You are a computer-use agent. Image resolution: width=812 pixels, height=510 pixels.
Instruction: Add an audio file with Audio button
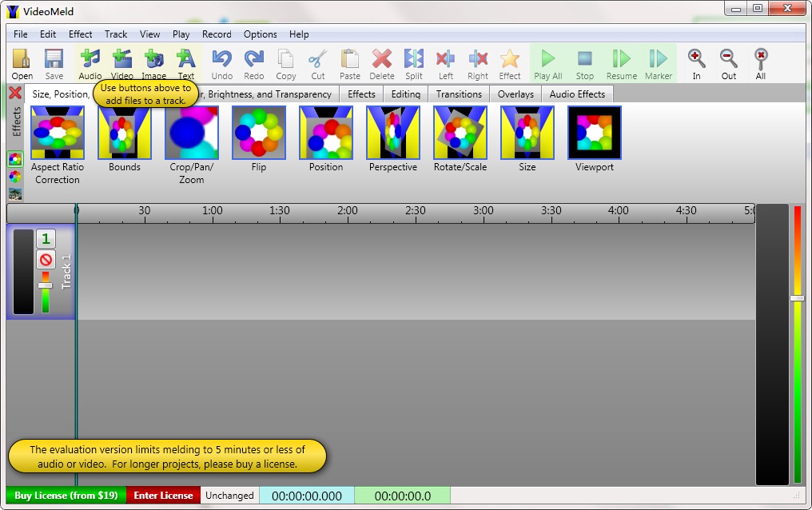click(90, 64)
